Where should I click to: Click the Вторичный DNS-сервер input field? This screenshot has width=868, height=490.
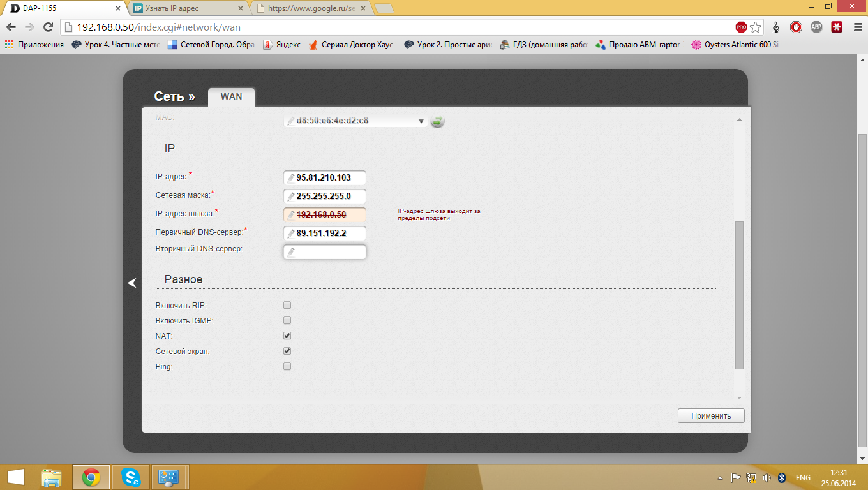tap(325, 252)
